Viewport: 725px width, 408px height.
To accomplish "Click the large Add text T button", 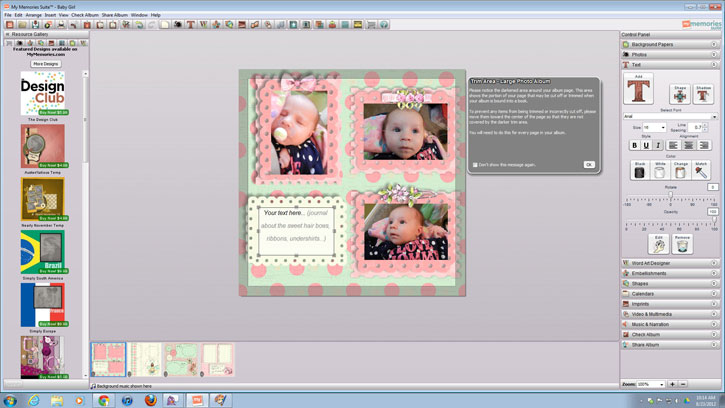I will [x=638, y=88].
